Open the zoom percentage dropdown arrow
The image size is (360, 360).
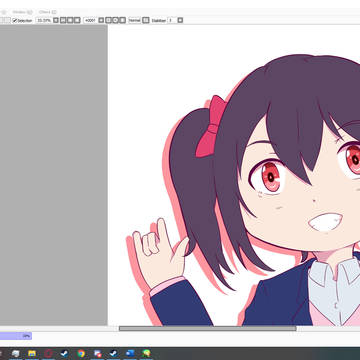[x=56, y=20]
